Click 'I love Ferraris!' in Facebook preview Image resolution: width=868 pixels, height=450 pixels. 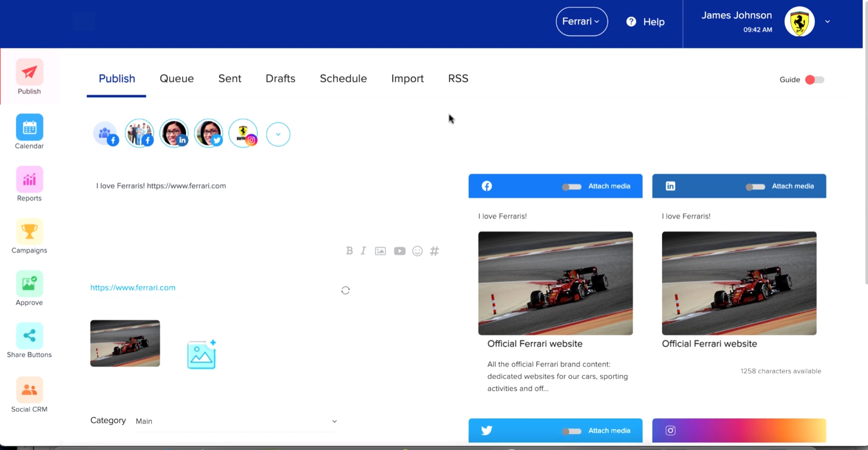(x=503, y=216)
